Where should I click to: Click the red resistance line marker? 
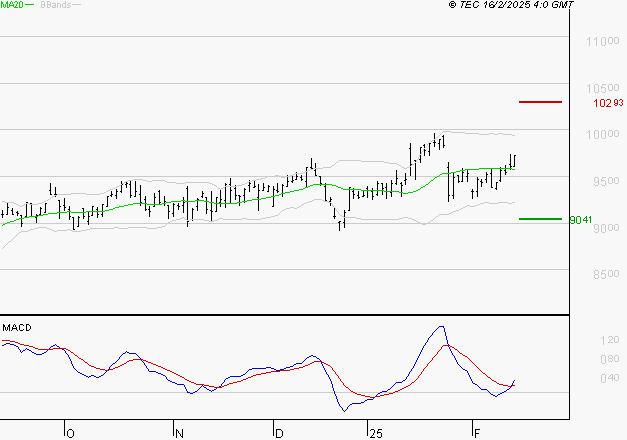[541, 102]
